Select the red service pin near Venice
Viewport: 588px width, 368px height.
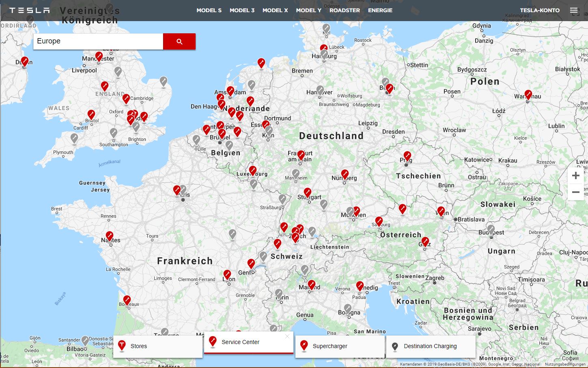(360, 286)
